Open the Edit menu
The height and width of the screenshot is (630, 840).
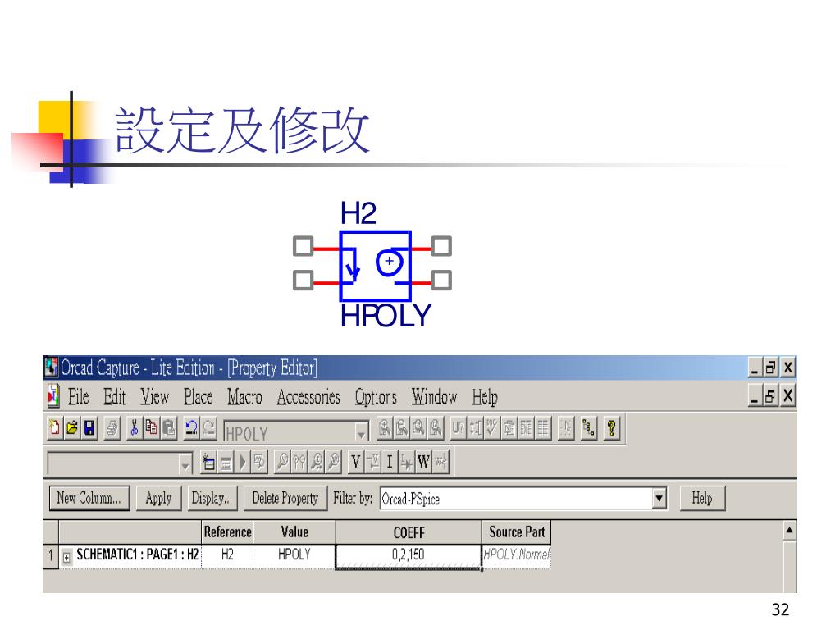point(114,397)
